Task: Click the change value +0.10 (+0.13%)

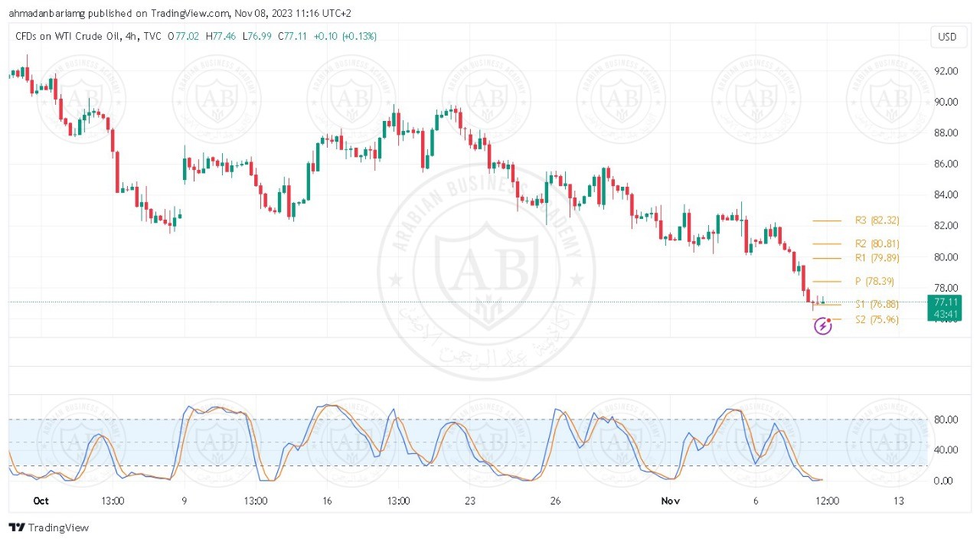Action: [345, 36]
